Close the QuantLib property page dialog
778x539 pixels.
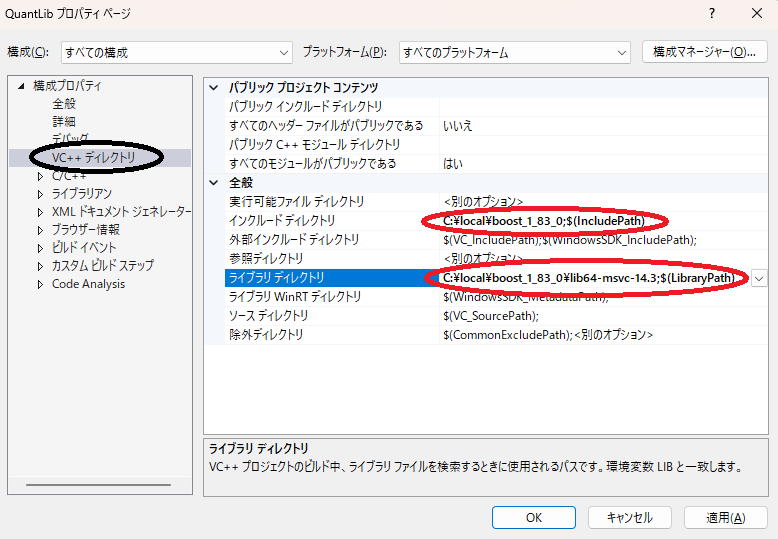(757, 13)
